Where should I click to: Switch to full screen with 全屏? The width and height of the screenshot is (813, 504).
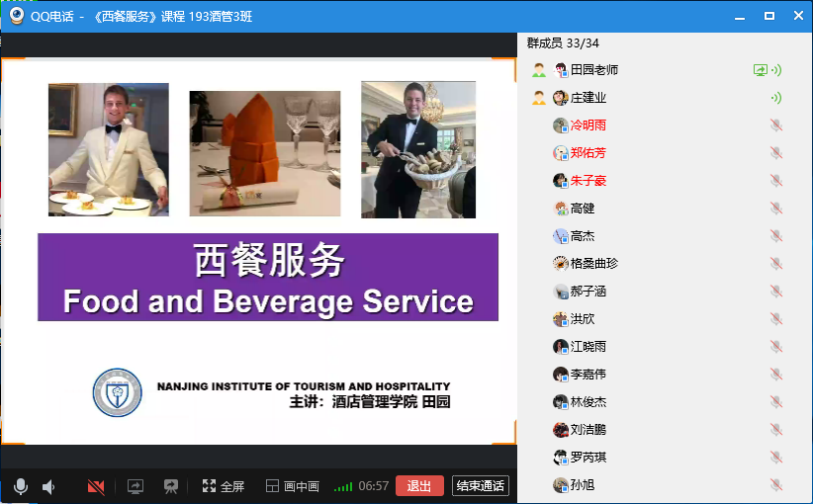point(223,486)
